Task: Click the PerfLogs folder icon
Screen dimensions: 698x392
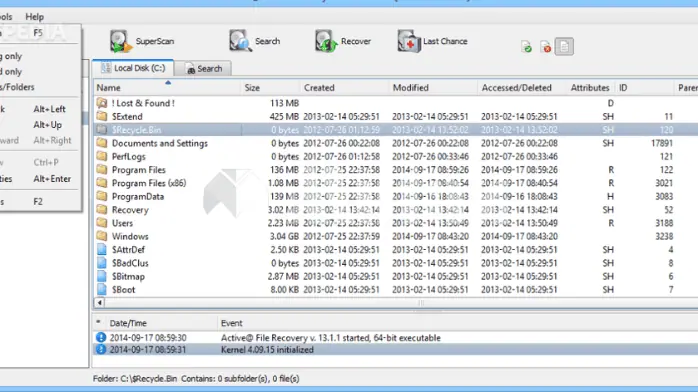Action: pyautogui.click(x=102, y=157)
